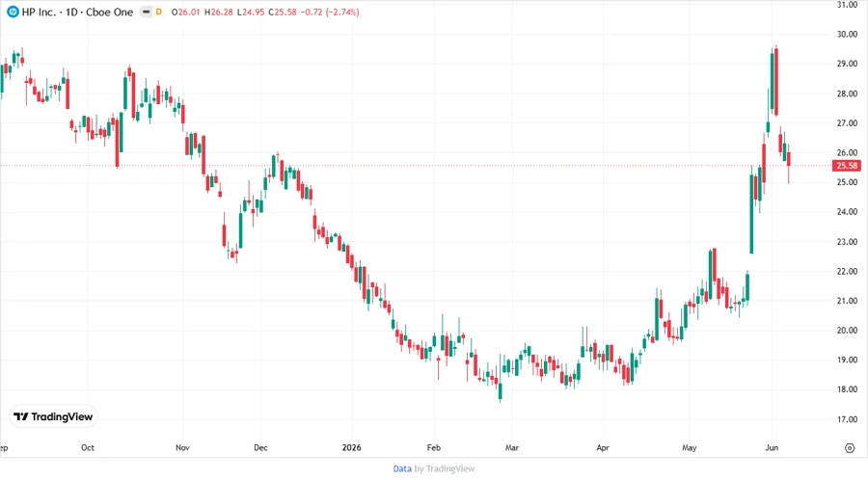Click the 18.00 price axis label
Image resolution: width=868 pixels, height=480 pixels.
click(847, 389)
